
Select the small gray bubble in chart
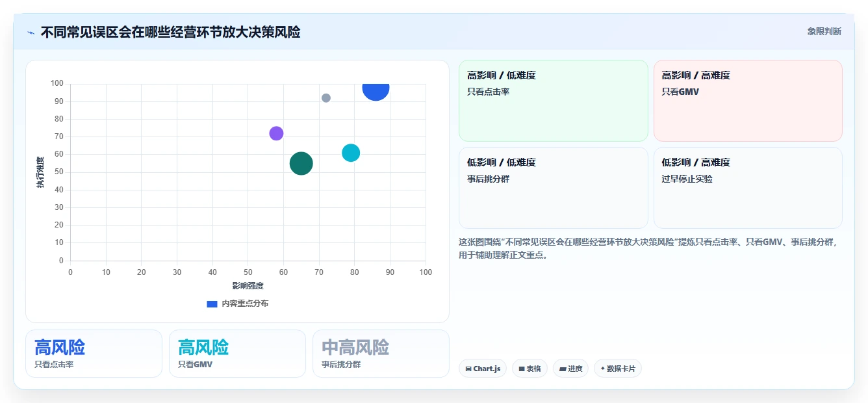point(326,98)
